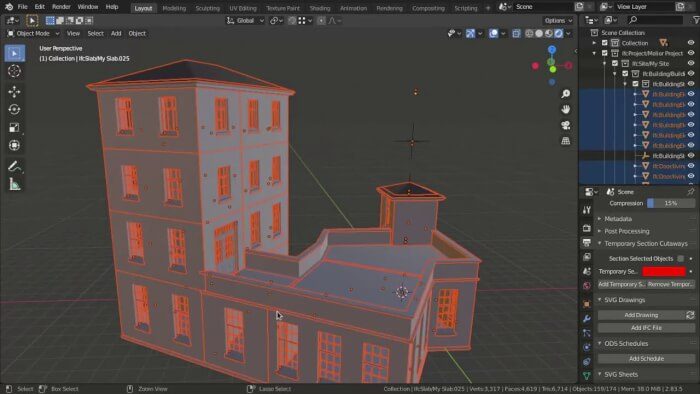The height and width of the screenshot is (394, 700).
Task: Toggle Collection exclude checkbox in outliner
Action: click(604, 43)
